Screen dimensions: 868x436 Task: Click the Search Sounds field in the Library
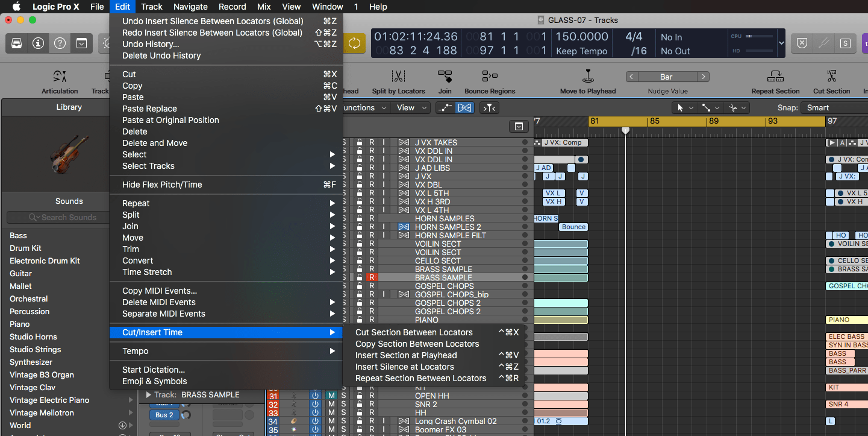coord(65,217)
